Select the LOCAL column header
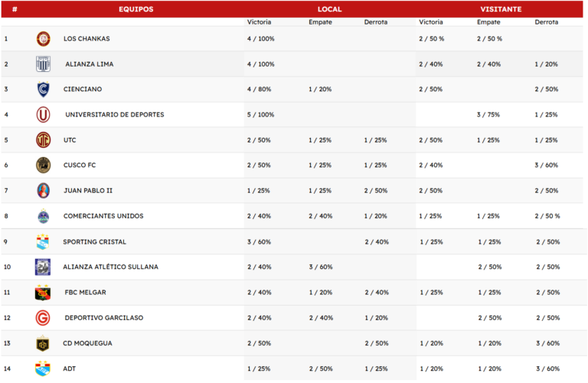Screen dimensions: 588x383 point(329,9)
